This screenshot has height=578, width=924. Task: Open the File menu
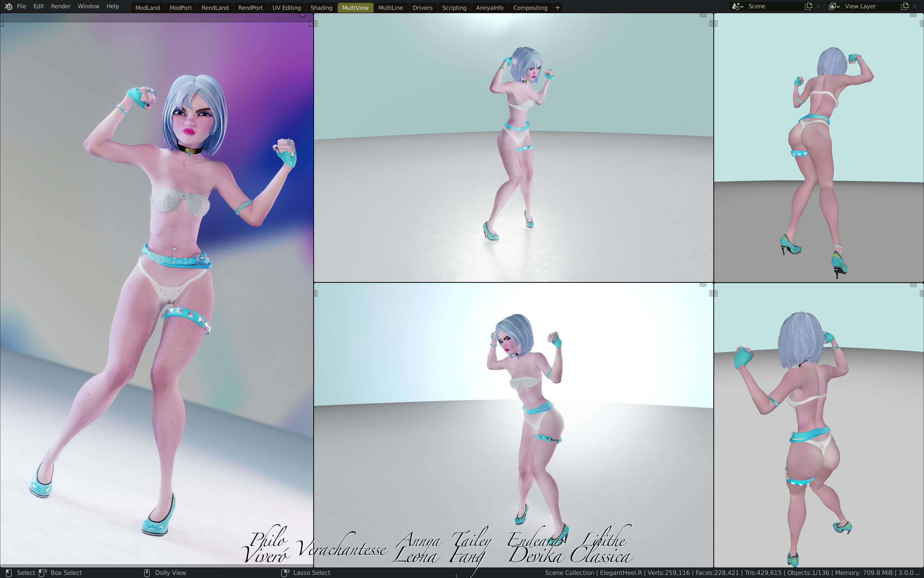(21, 6)
